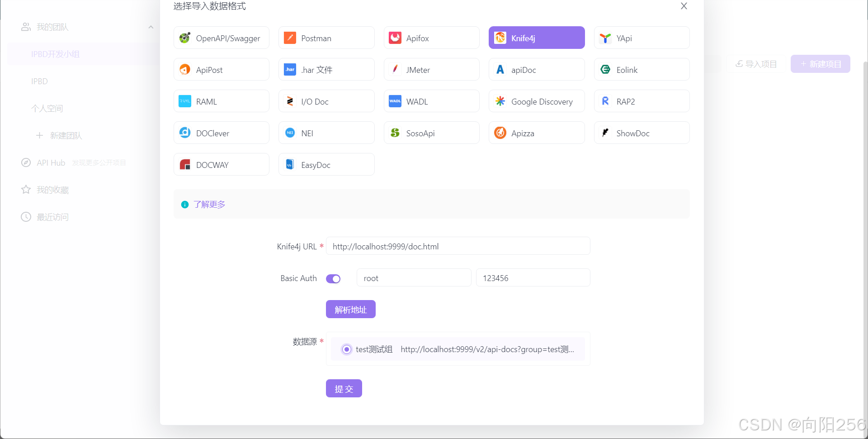Select the DOClever format icon
The width and height of the screenshot is (868, 439).
click(x=185, y=133)
